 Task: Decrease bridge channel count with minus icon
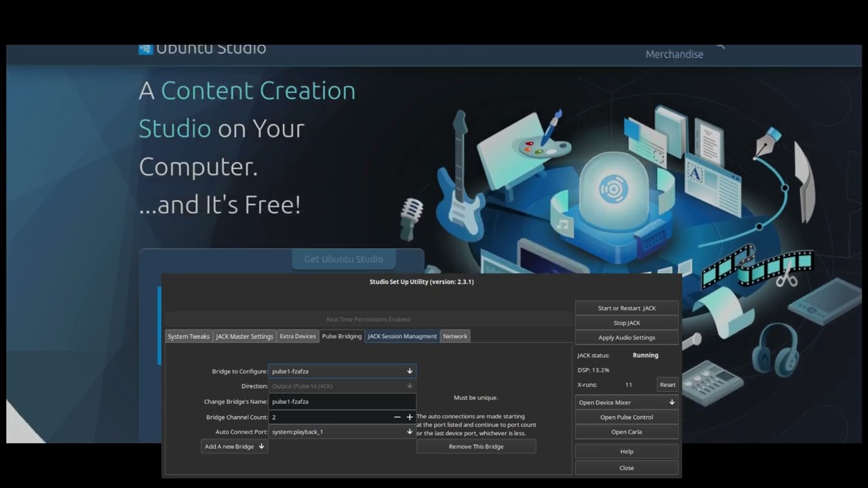click(397, 418)
